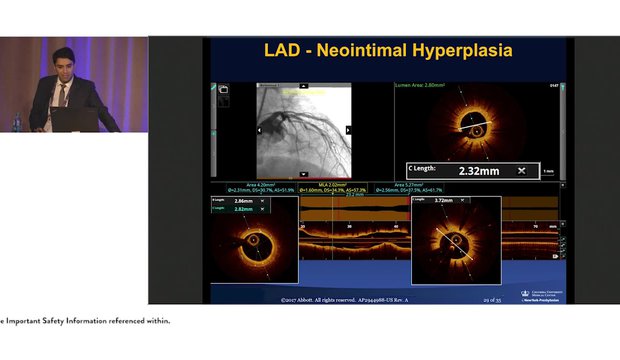Click the capture image icon beside angiogram

(223, 89)
